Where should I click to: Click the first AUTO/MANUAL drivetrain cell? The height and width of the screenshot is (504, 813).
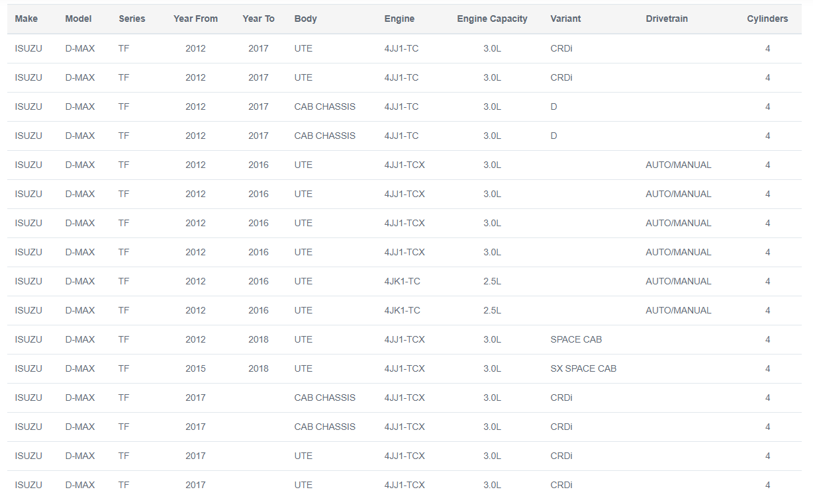pyautogui.click(x=678, y=165)
